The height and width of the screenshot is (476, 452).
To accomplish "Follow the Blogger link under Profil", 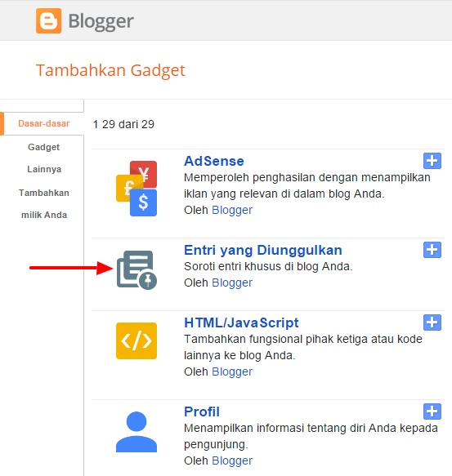I will (x=232, y=460).
